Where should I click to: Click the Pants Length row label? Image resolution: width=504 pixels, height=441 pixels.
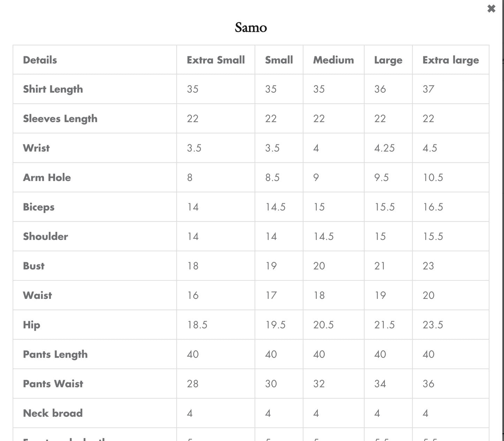tap(55, 354)
